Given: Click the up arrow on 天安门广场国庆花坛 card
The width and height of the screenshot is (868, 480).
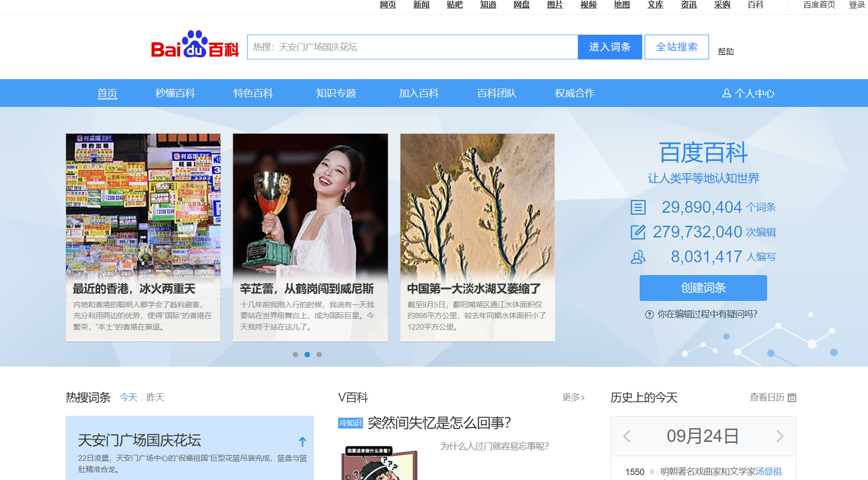Looking at the screenshot, I should coord(303,441).
